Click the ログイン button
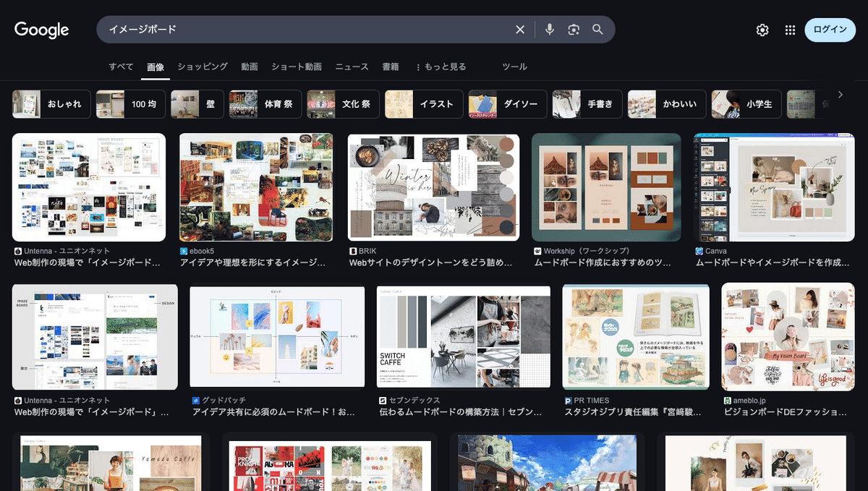This screenshot has width=868, height=491. (830, 30)
